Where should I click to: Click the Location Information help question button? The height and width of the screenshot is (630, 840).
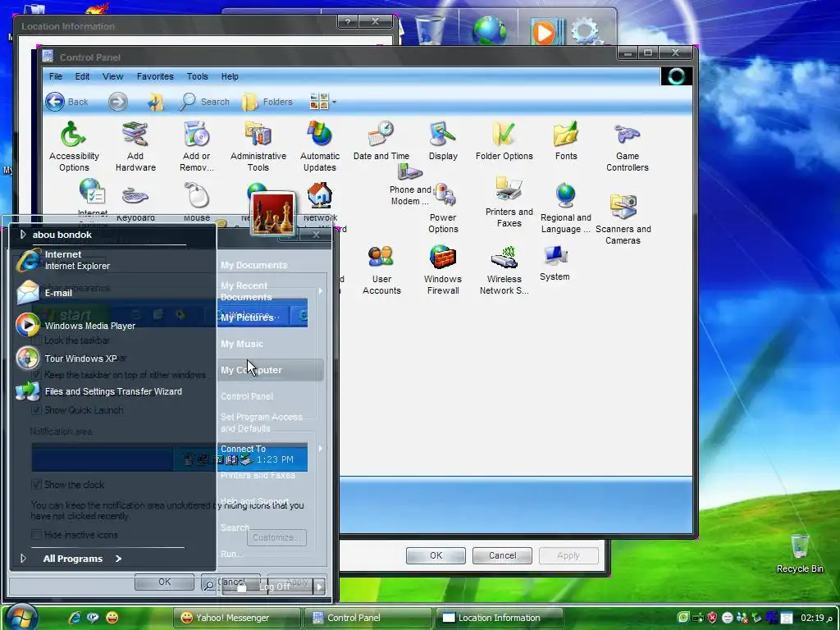(x=348, y=21)
